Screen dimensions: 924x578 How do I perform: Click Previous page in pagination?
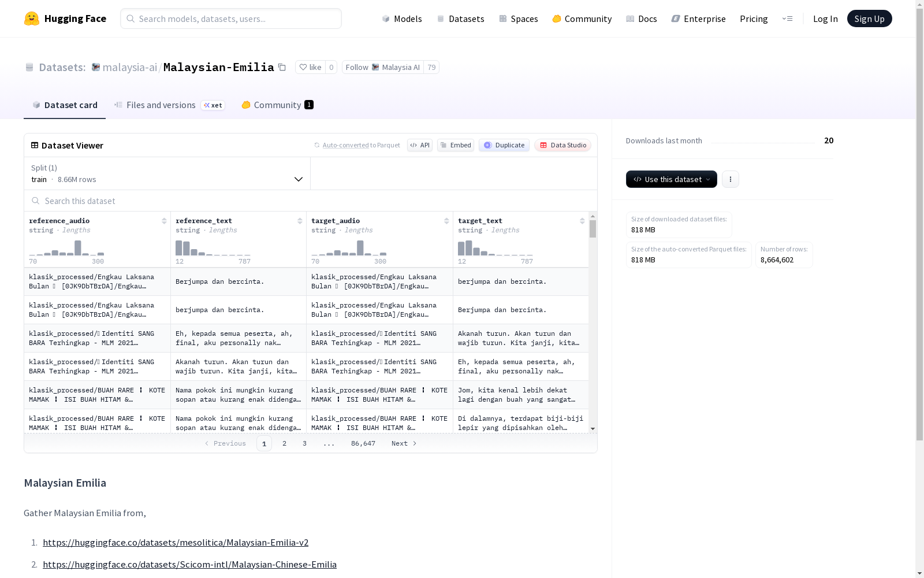225,443
